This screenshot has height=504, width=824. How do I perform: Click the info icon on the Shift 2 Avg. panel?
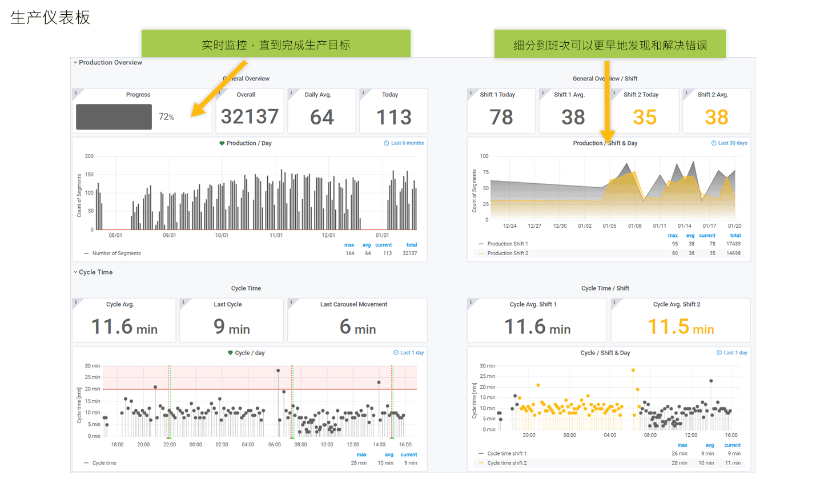pyautogui.click(x=686, y=92)
